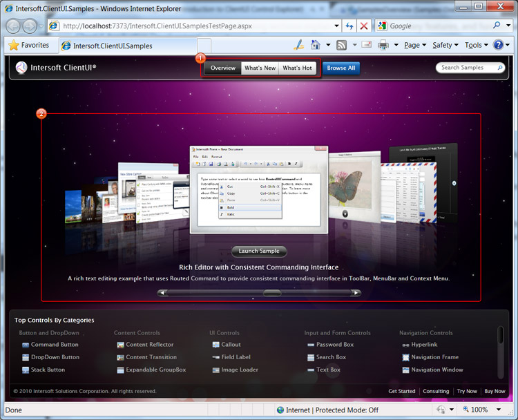Follow the Try Now link
The image size is (518, 420).
(x=467, y=391)
